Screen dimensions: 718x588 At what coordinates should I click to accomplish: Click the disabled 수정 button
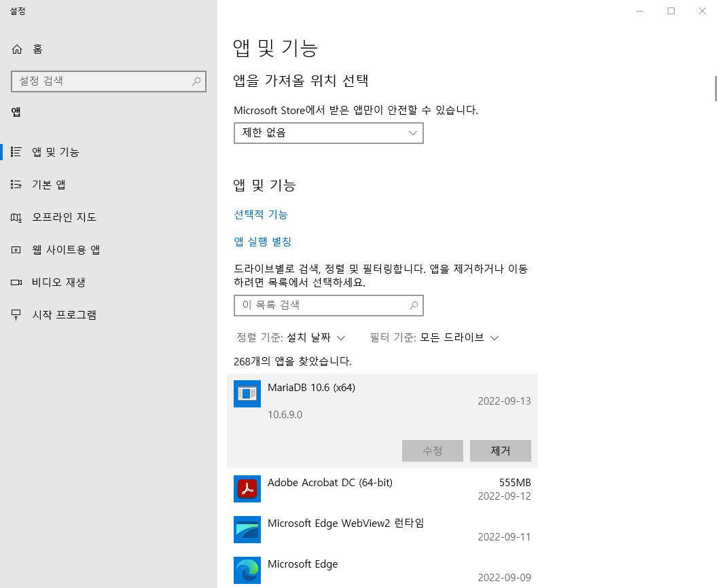click(432, 451)
